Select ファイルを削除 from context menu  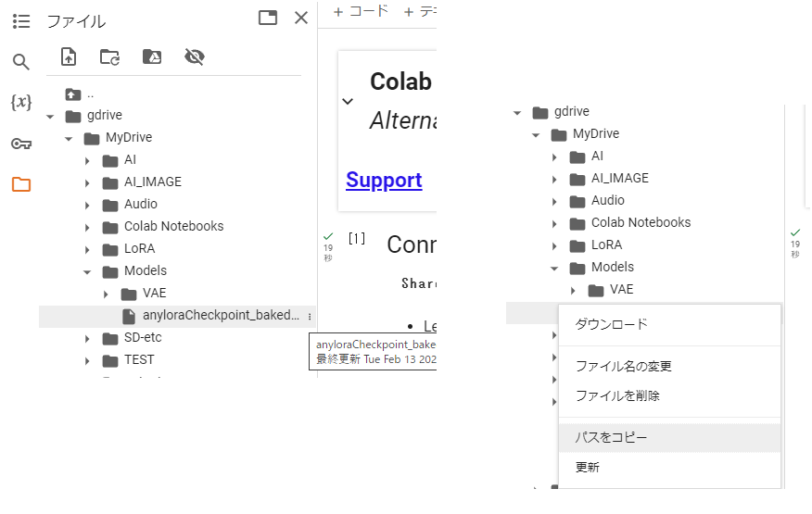(x=618, y=395)
